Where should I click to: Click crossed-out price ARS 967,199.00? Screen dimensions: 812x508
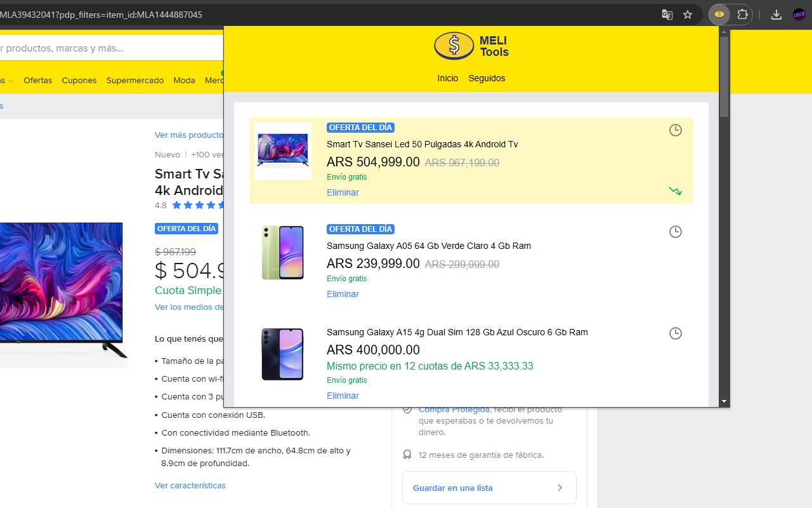pos(462,163)
